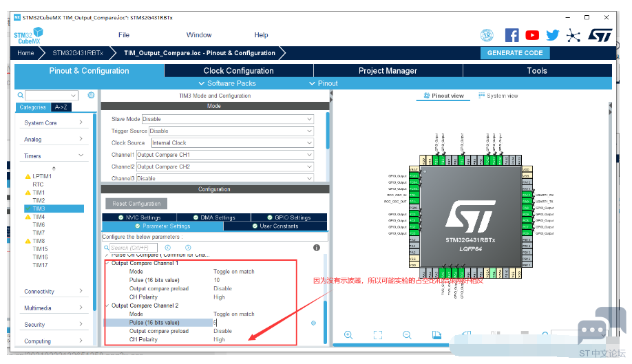Viewport: 632px width, 364px height.
Task: Select TIM3 in timers list
Action: [54, 208]
